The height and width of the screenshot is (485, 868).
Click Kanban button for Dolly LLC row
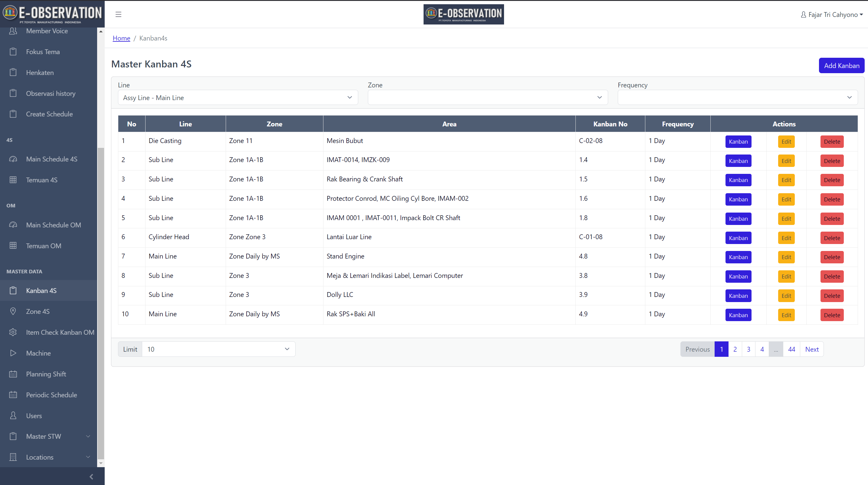(x=738, y=296)
